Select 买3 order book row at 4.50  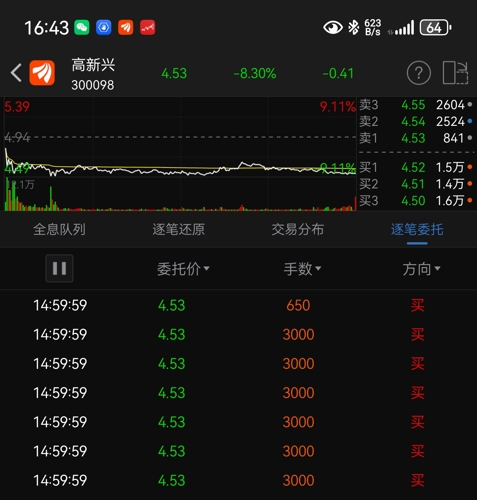pyautogui.click(x=416, y=201)
